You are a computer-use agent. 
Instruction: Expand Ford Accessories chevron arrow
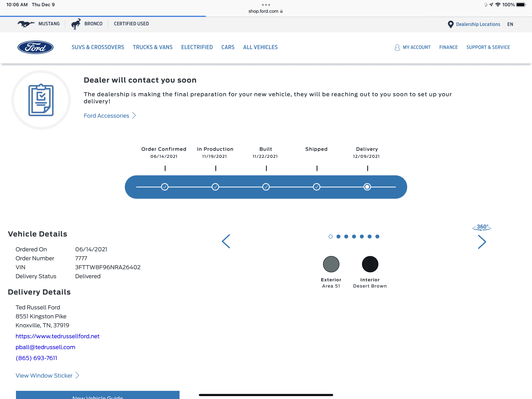(134, 116)
